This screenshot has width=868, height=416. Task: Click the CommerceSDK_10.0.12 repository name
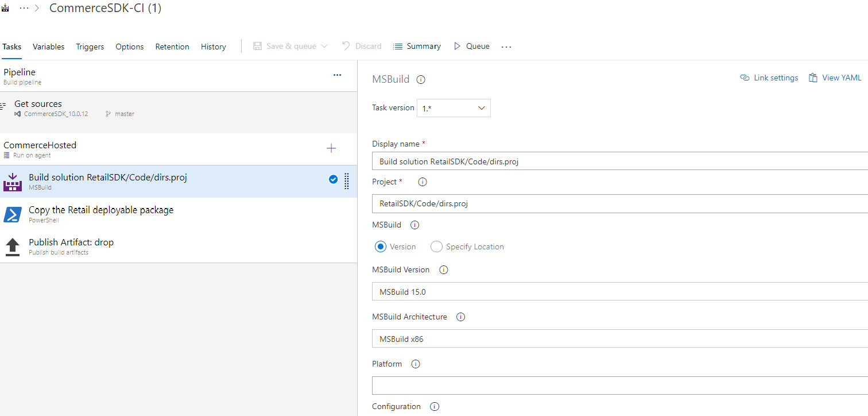click(56, 114)
